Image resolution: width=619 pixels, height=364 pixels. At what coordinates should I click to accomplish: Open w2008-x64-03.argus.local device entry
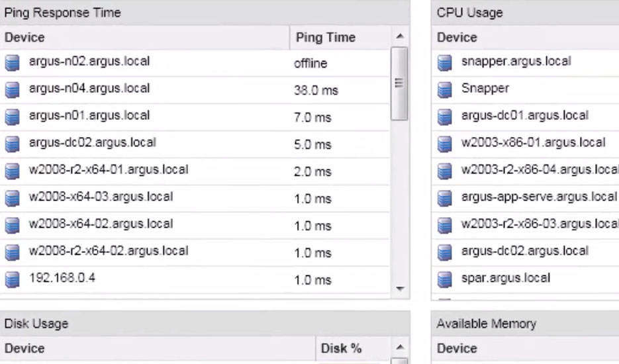coord(101,197)
